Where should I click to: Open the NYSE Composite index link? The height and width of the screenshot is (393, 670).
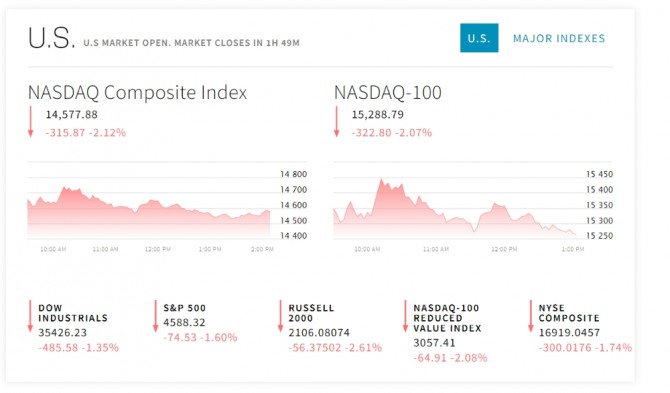tap(569, 313)
